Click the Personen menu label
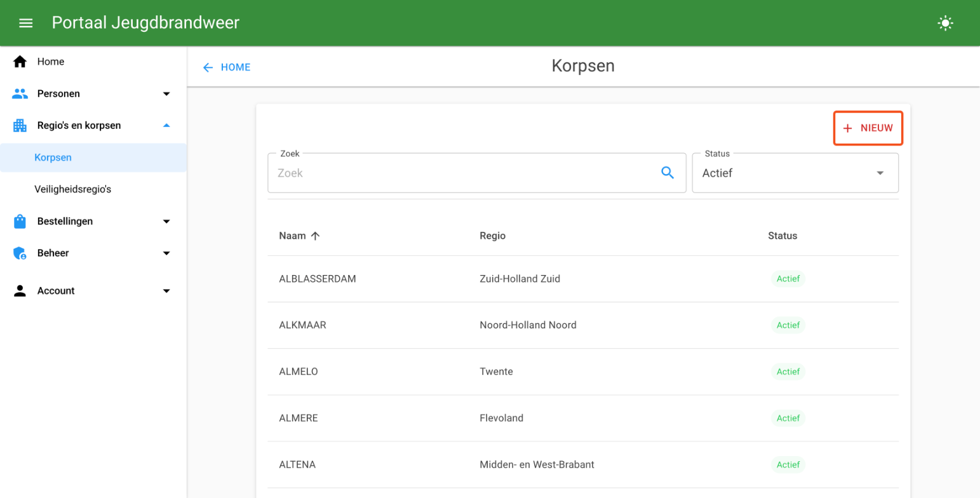The width and height of the screenshot is (980, 498). tap(58, 94)
